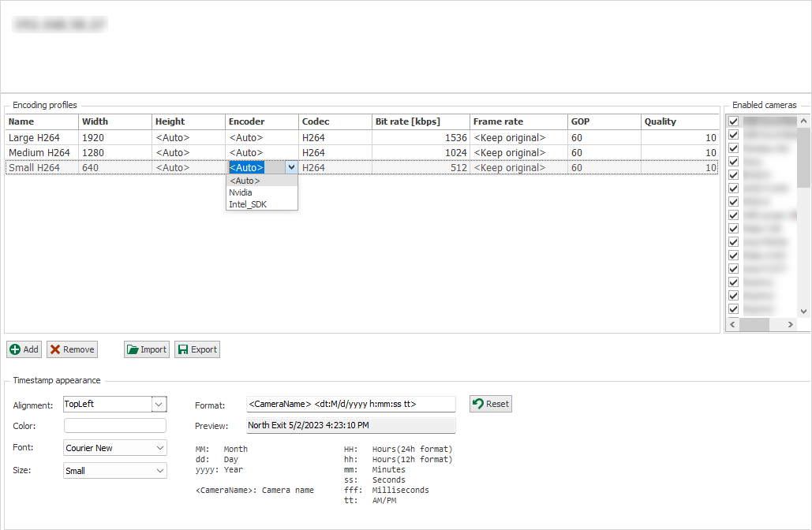
Task: Open the Alignment dropdown showing TopLeft
Action: click(x=159, y=405)
